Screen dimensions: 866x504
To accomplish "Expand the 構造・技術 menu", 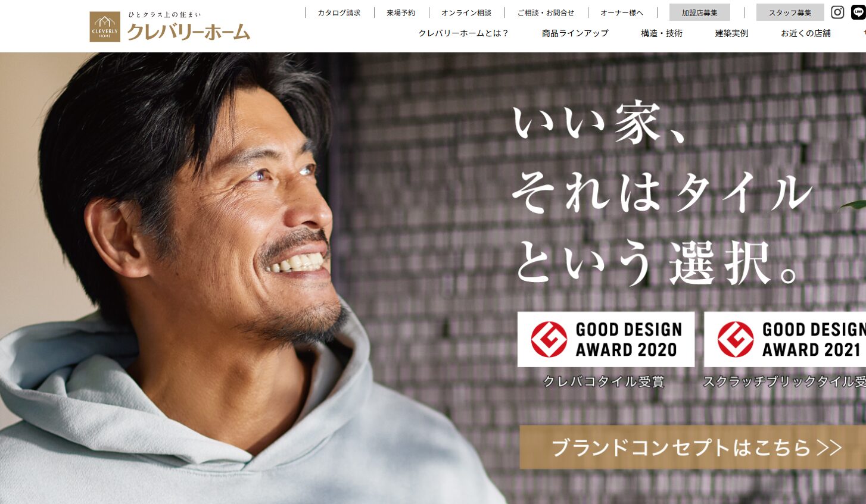I will click(x=662, y=33).
